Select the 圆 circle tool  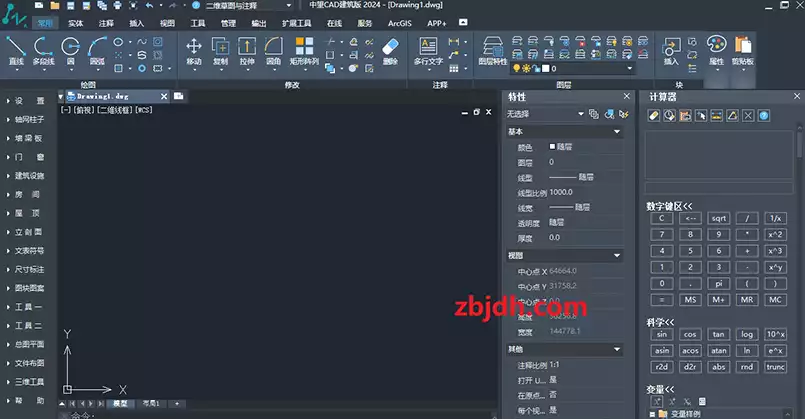coord(70,51)
